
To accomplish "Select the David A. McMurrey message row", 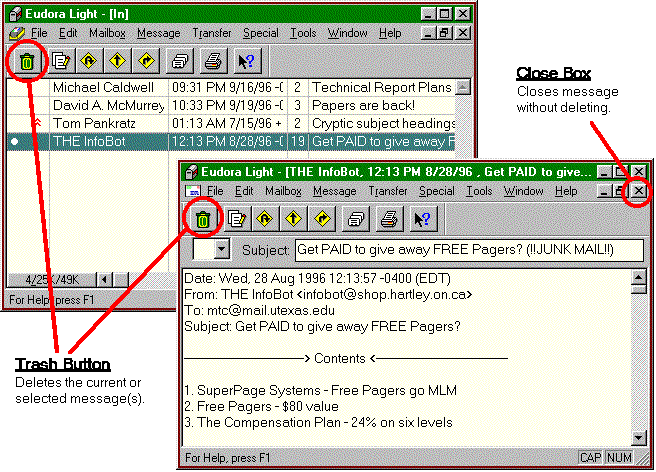I will [231, 105].
